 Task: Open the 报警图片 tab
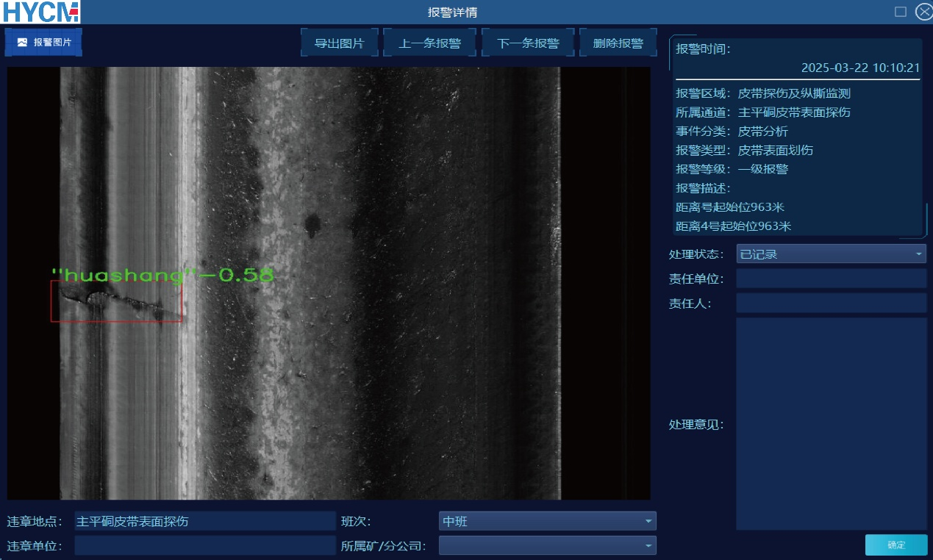tap(43, 43)
